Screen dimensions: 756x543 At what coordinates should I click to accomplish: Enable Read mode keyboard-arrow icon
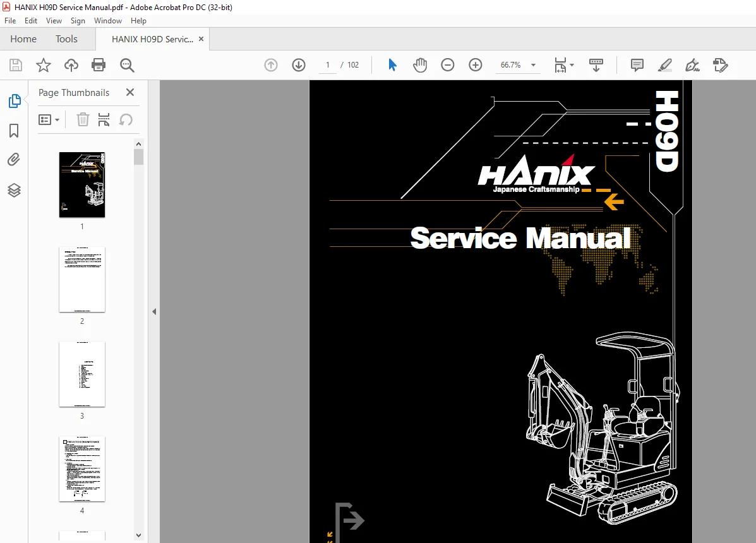click(596, 65)
